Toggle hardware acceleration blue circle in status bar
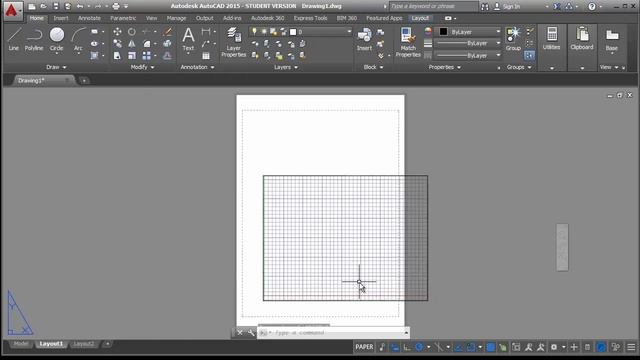The image size is (640, 360). [601, 347]
